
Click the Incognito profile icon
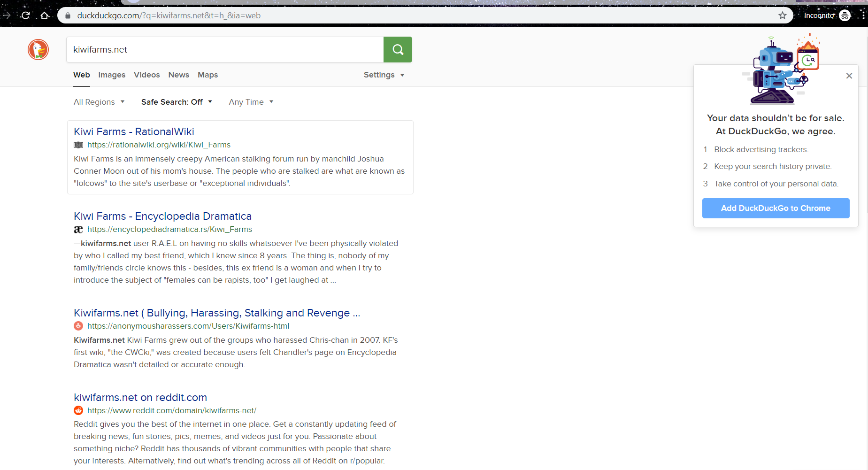tap(845, 15)
